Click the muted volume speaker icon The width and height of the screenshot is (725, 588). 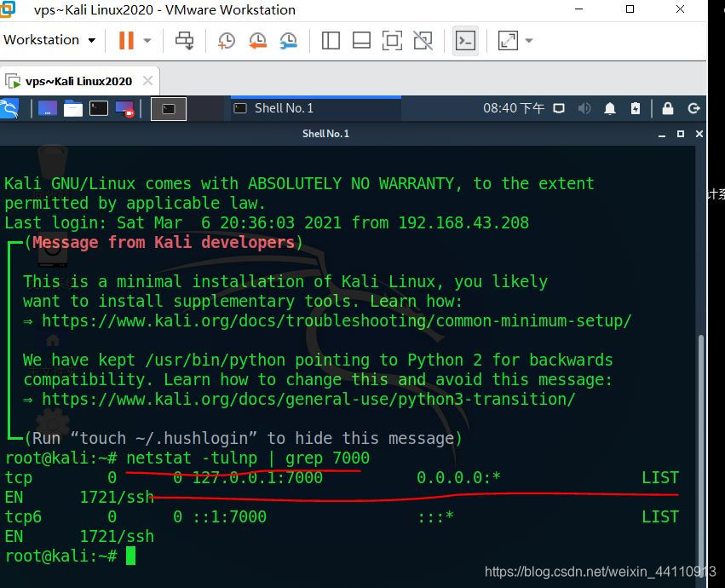(x=584, y=109)
